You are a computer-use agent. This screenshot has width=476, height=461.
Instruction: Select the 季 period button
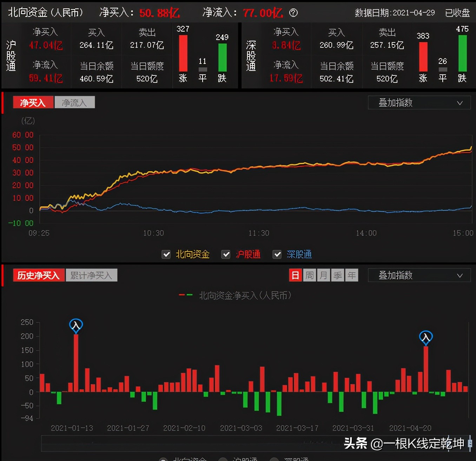338,275
